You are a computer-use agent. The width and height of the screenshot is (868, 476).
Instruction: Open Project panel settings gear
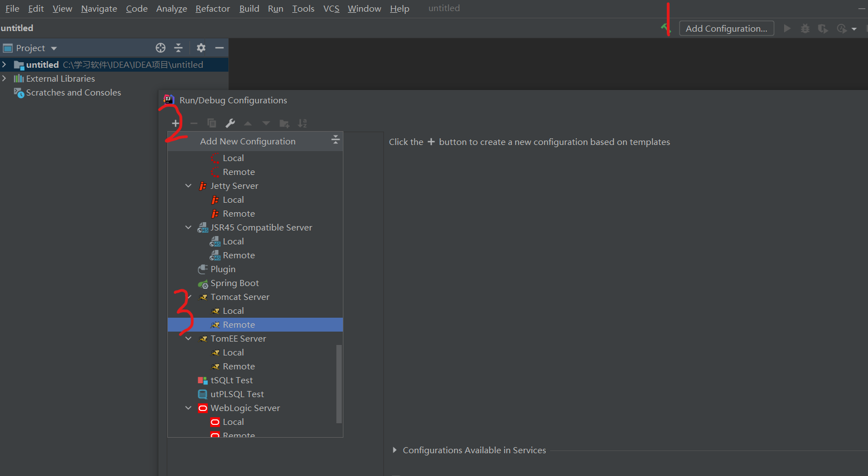coord(201,48)
